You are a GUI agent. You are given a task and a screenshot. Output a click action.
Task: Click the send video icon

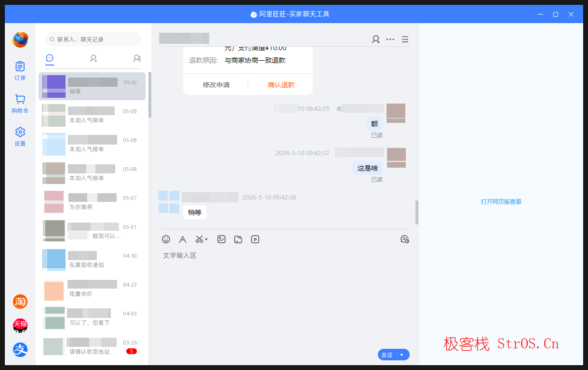point(255,239)
